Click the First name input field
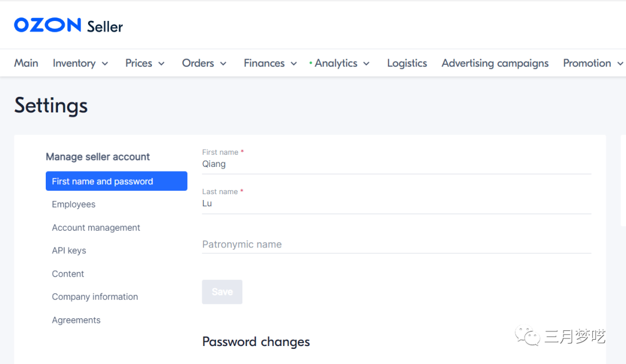The width and height of the screenshot is (626, 364). pos(396,164)
